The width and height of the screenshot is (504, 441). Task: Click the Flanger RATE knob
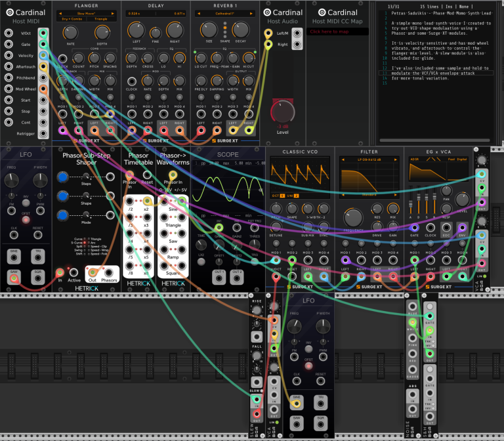70,32
